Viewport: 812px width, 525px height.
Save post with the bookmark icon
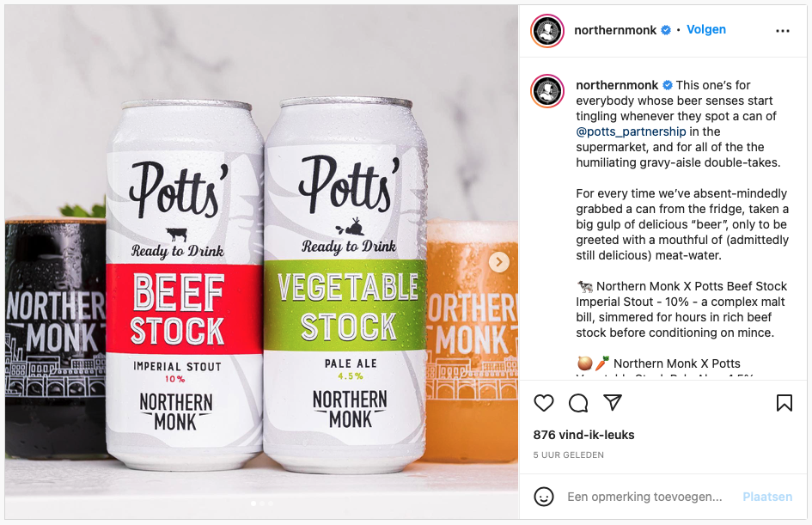coord(784,403)
